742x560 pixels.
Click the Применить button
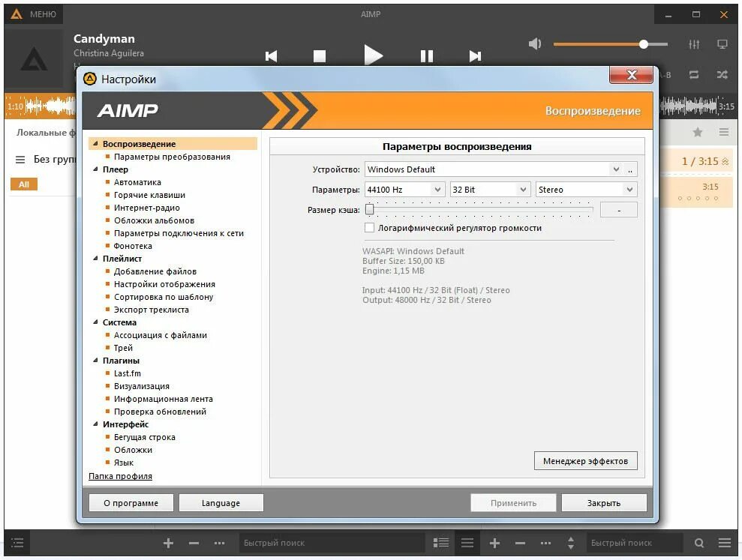[x=513, y=503]
